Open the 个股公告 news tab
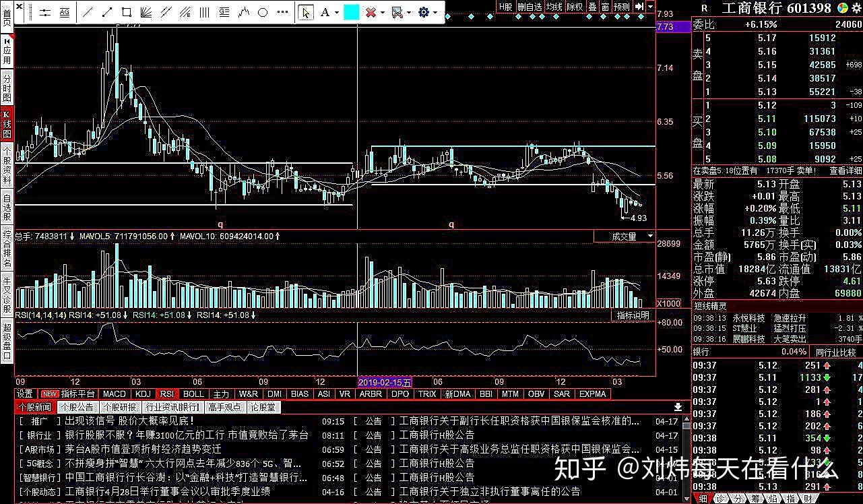The height and width of the screenshot is (504, 863). tap(76, 407)
